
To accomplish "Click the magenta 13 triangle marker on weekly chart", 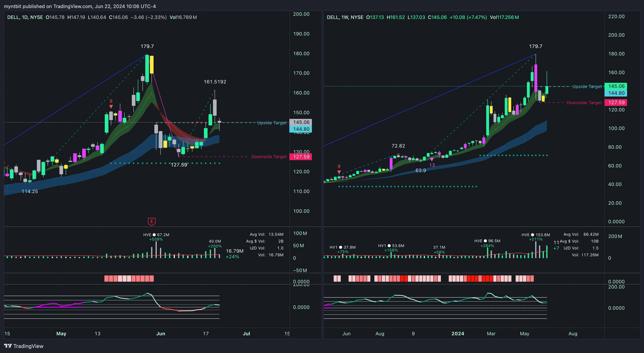I will click(x=432, y=160).
